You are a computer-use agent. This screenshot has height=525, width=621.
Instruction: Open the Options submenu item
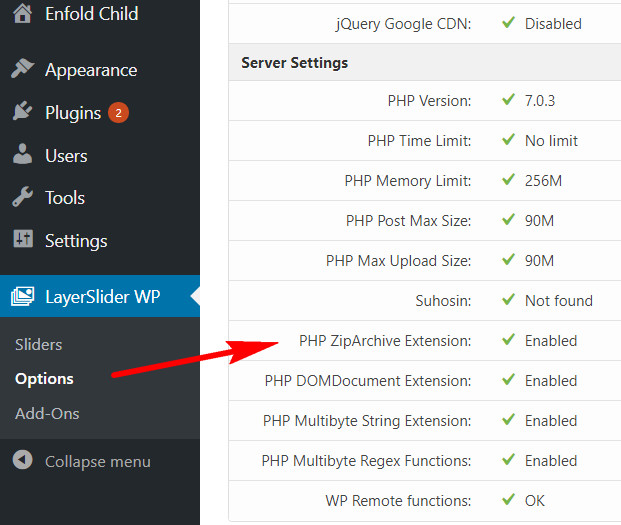pyautogui.click(x=44, y=379)
